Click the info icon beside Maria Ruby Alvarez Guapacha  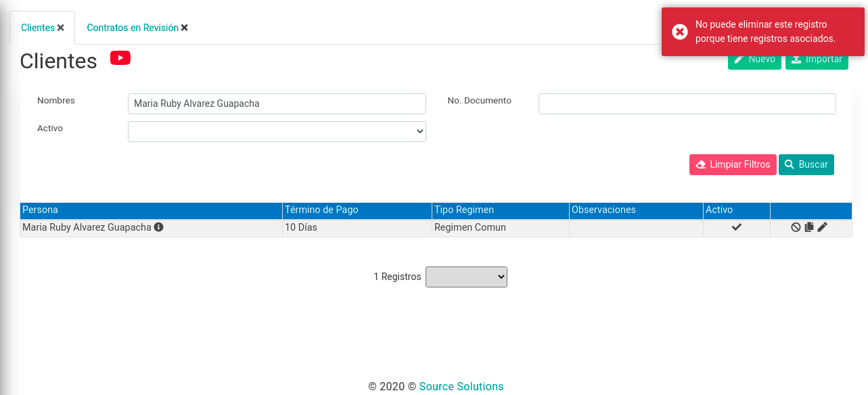pyautogui.click(x=159, y=227)
